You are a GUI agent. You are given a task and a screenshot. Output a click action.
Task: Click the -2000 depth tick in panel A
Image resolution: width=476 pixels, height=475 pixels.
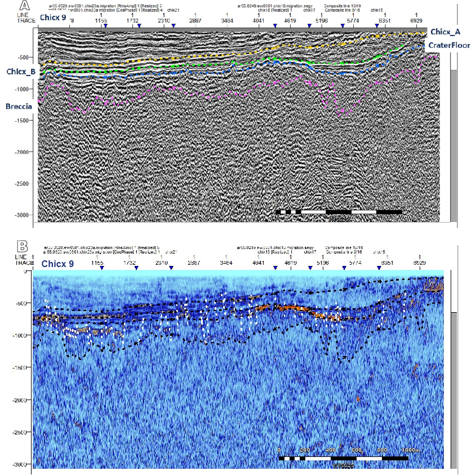pyautogui.click(x=21, y=152)
